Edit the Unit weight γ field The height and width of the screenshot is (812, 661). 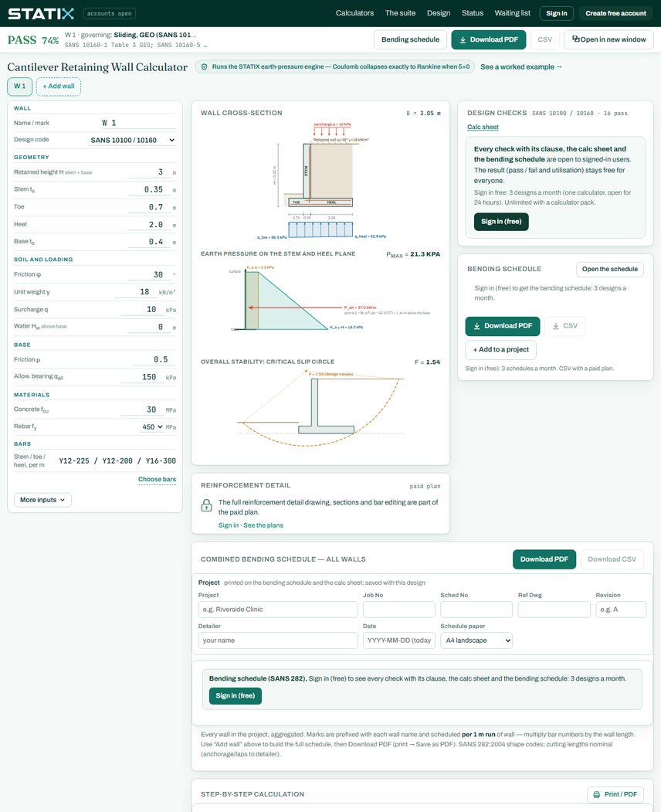click(x=134, y=292)
